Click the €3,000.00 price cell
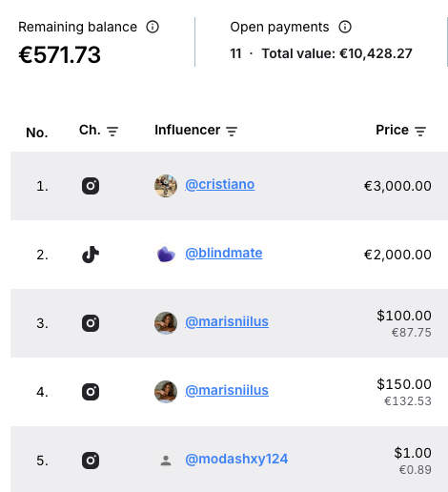 [397, 186]
